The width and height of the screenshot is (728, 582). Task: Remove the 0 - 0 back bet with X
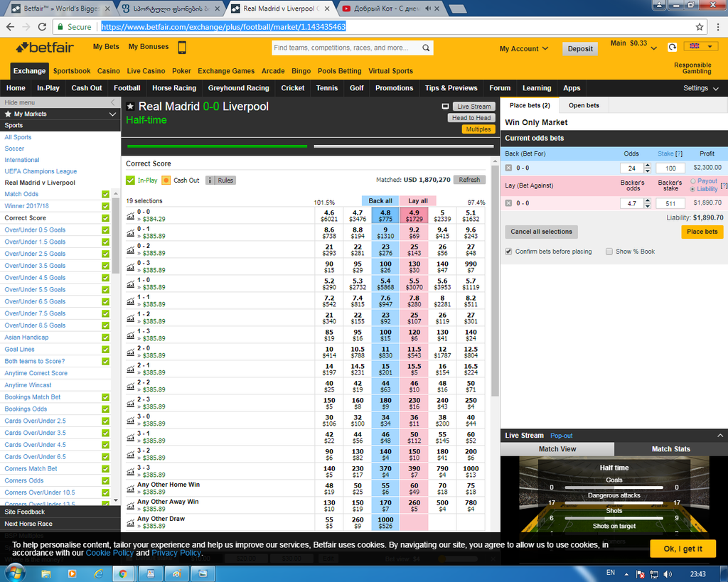tap(509, 168)
